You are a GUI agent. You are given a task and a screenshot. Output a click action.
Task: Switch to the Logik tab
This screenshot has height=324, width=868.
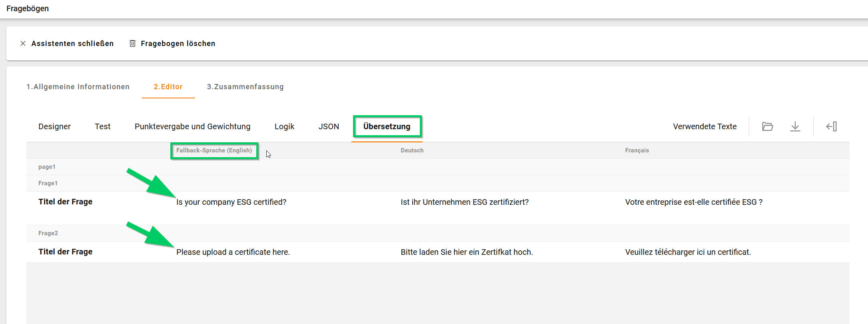pos(284,126)
